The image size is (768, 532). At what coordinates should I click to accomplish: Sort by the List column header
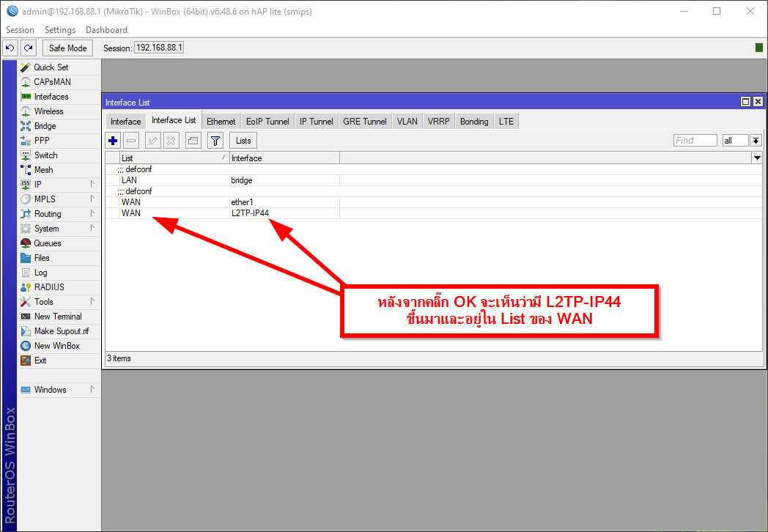point(174,158)
